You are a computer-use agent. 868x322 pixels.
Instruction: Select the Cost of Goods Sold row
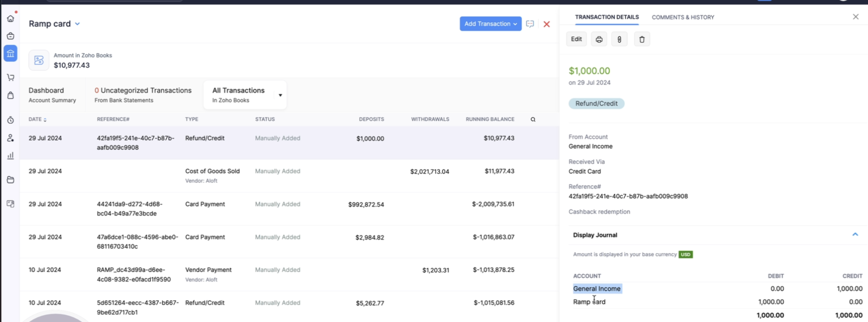pos(290,176)
